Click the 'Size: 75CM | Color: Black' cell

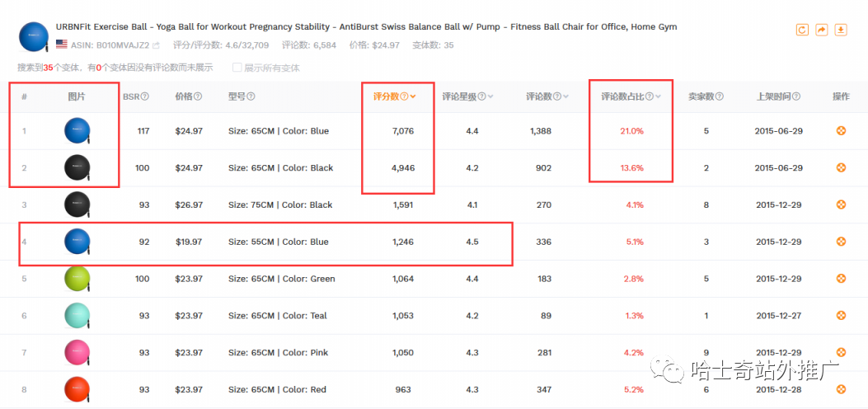pyautogui.click(x=280, y=204)
